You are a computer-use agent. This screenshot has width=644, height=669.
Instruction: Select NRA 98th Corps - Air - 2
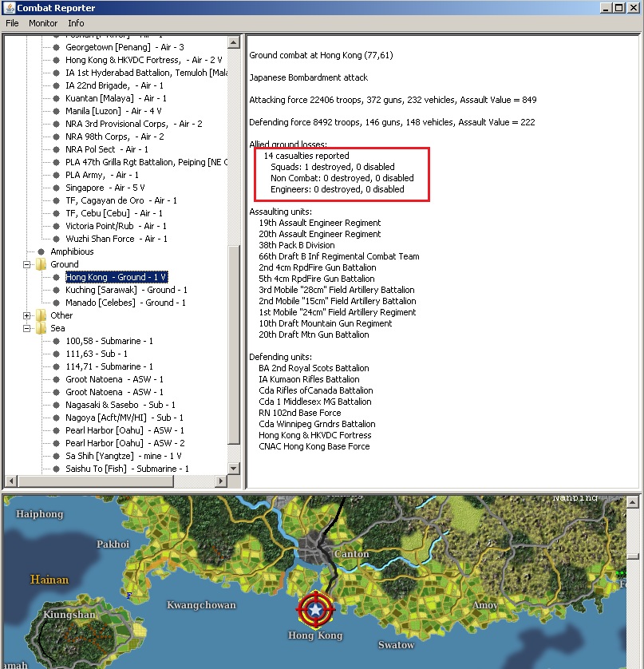[x=115, y=137]
